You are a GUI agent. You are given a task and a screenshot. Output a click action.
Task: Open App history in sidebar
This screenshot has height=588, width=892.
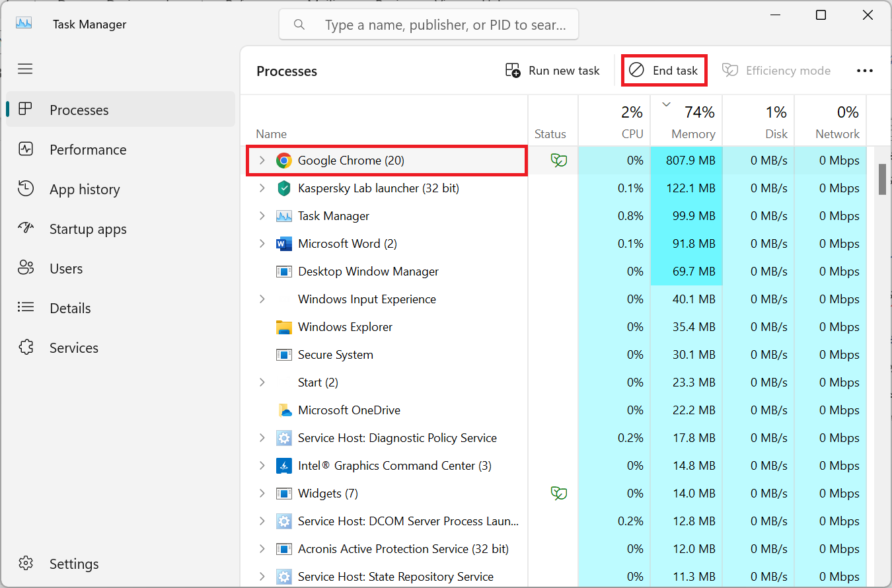tap(120, 189)
